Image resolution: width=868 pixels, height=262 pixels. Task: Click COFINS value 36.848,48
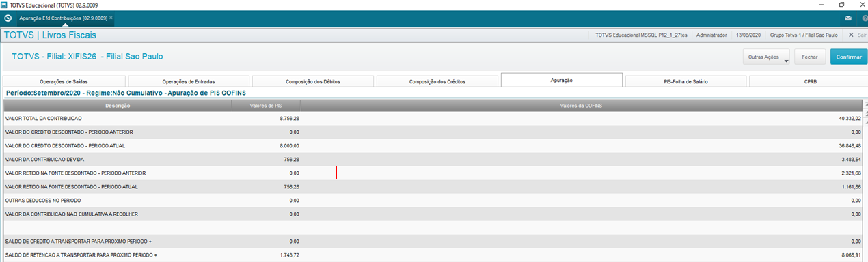point(850,146)
